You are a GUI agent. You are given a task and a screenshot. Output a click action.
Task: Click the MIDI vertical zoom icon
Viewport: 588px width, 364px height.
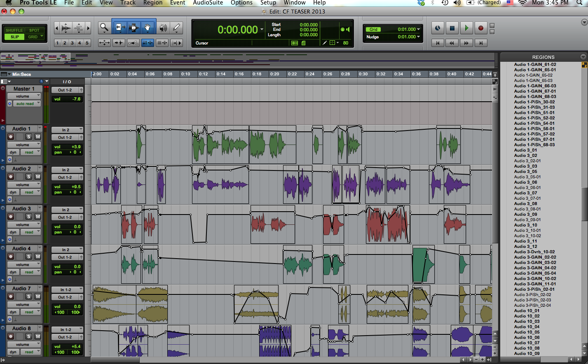(x=79, y=28)
